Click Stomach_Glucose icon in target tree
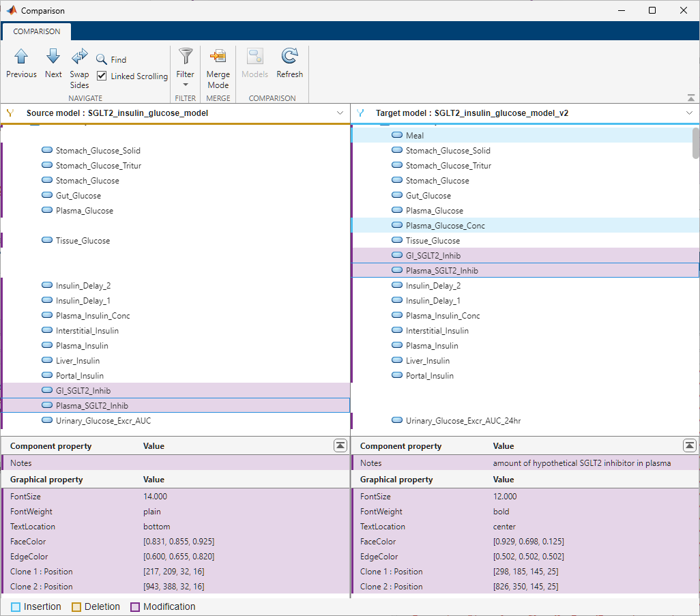Image resolution: width=700 pixels, height=616 pixels. [397, 180]
